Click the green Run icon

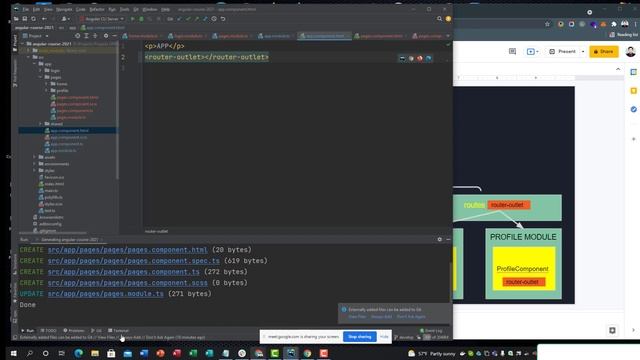tap(132, 19)
